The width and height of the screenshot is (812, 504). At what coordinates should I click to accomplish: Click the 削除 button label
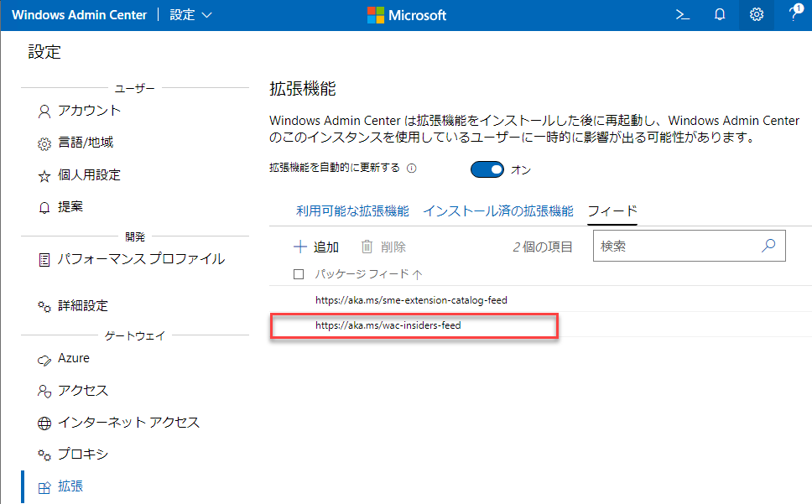[x=393, y=247]
